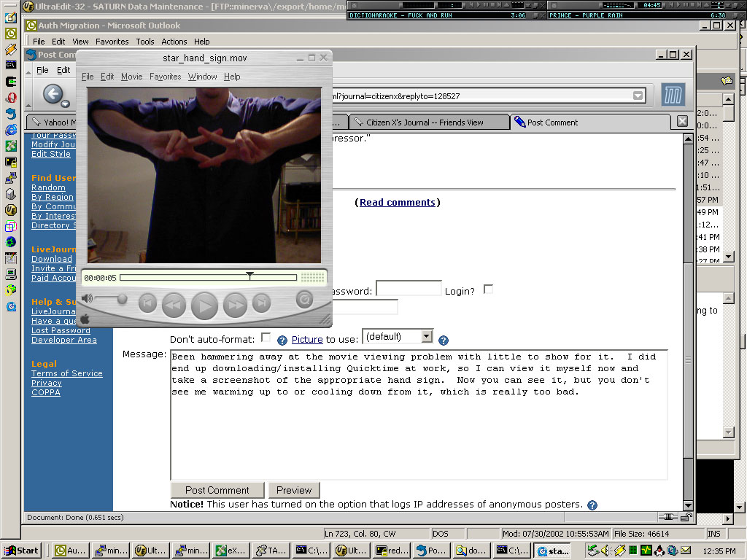Image resolution: width=747 pixels, height=560 pixels.
Task: Click the Internet Explorer icon in launcher bar
Action: click(11, 130)
